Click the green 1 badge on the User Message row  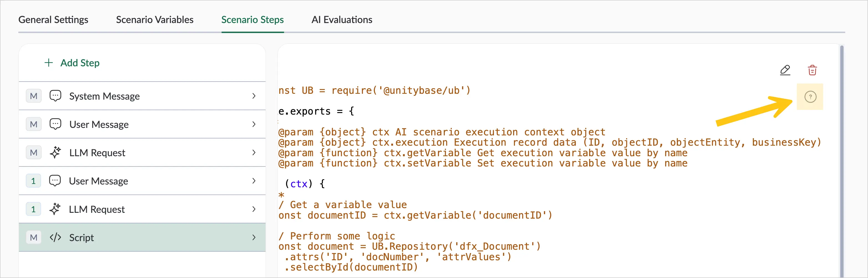(x=33, y=181)
